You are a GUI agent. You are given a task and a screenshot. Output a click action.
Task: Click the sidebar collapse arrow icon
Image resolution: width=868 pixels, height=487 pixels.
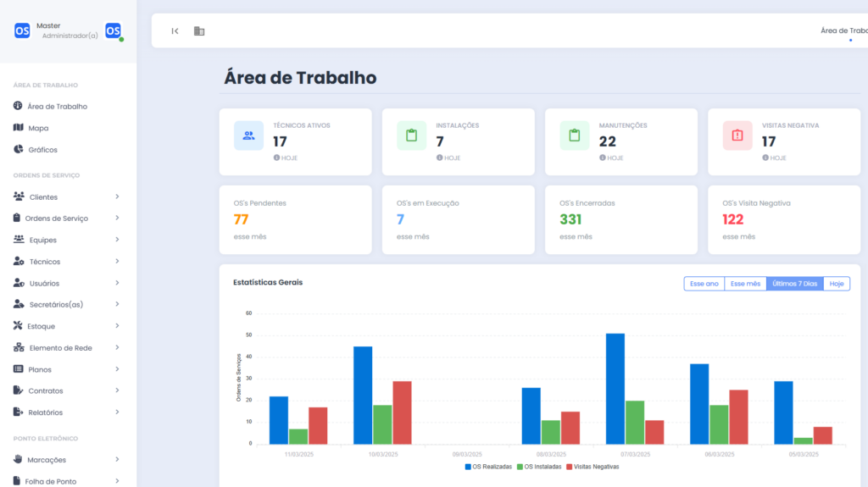tap(175, 31)
